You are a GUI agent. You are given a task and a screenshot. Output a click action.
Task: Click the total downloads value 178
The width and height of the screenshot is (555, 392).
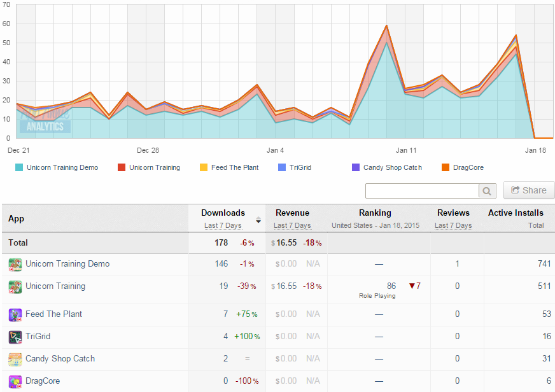(221, 242)
